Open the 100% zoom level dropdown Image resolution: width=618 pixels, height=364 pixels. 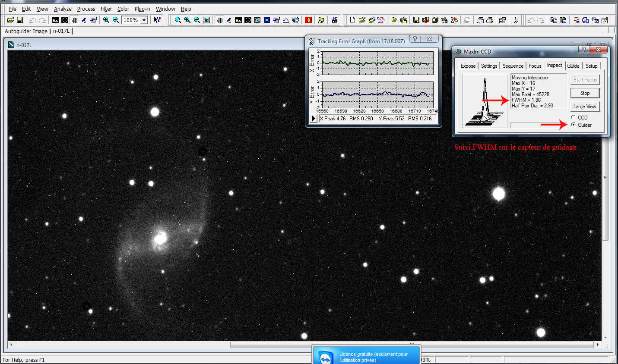144,20
